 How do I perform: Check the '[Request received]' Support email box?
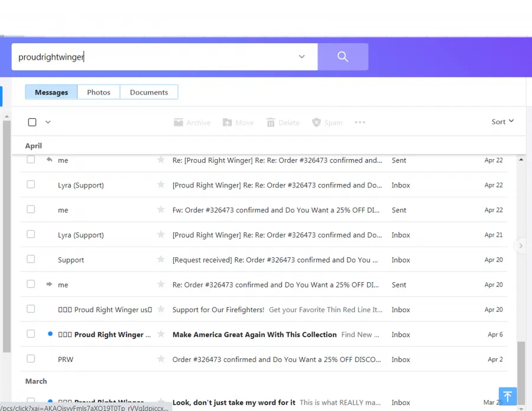click(31, 259)
